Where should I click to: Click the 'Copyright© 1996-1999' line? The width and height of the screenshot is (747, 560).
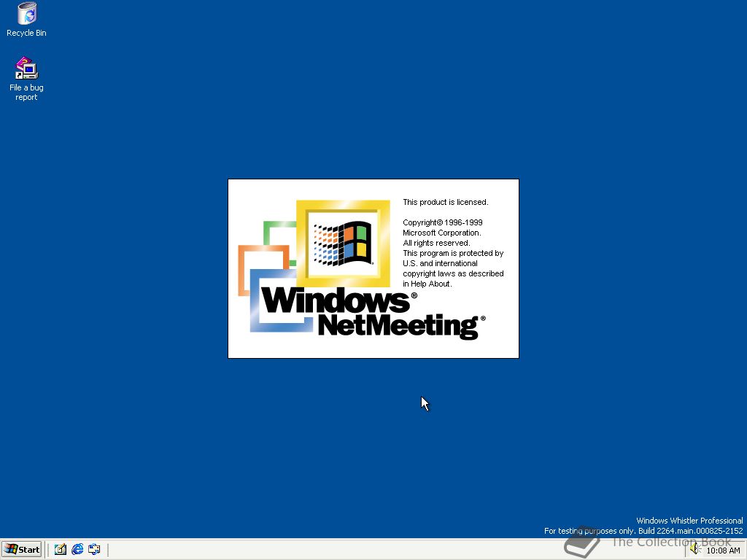click(443, 222)
